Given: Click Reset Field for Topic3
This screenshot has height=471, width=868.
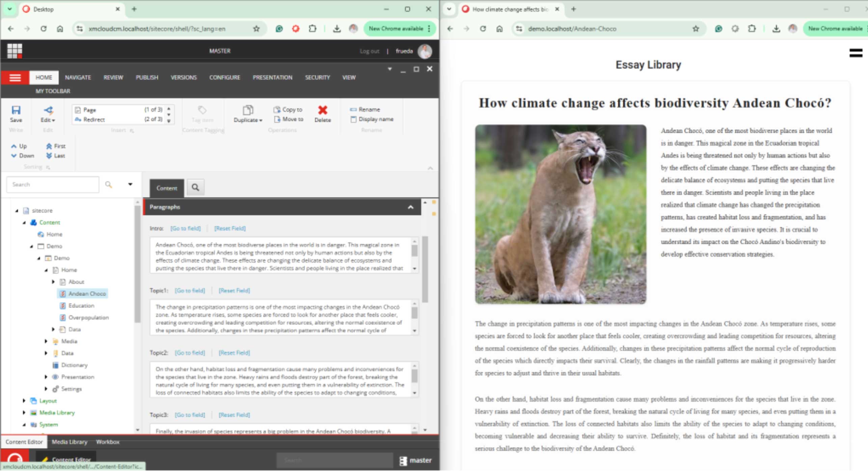Looking at the screenshot, I should (x=234, y=415).
